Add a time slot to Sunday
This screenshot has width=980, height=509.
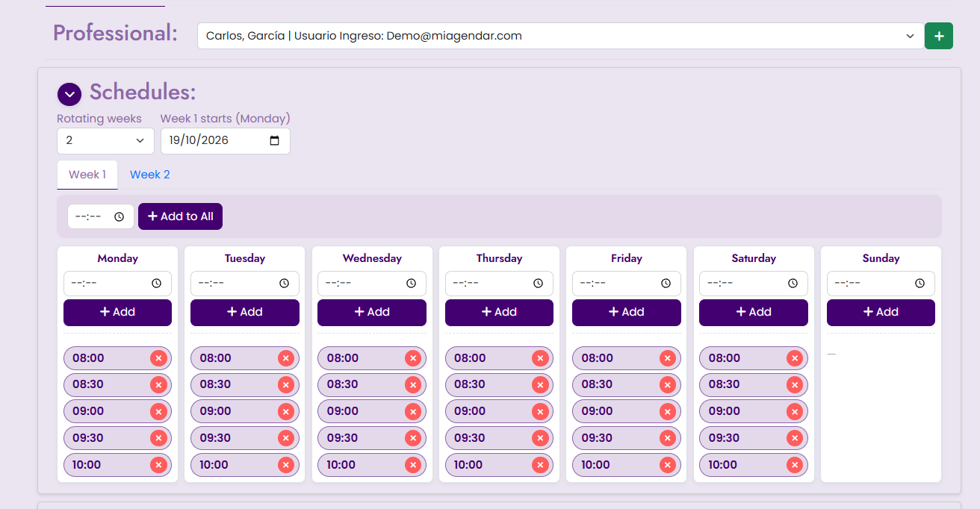pyautogui.click(x=881, y=312)
